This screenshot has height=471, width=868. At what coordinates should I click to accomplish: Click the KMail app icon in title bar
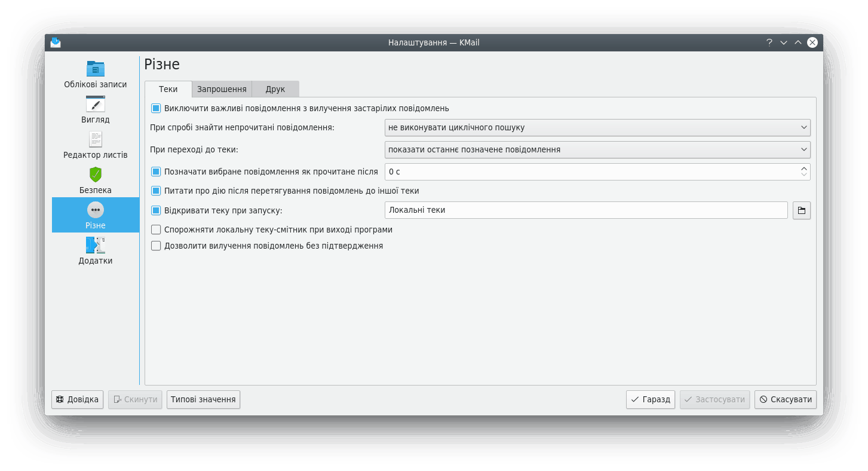tap(56, 42)
